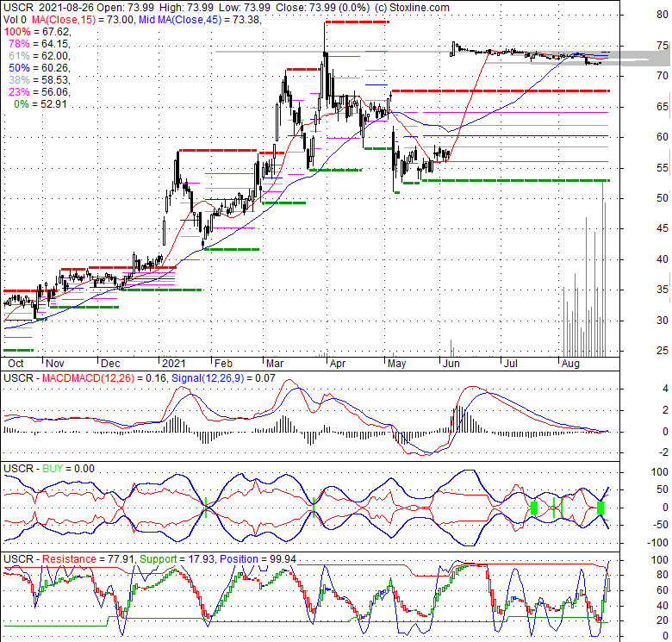Click the red resistance line at the April peak
Viewport: 672px width, 642px height.
(x=357, y=22)
